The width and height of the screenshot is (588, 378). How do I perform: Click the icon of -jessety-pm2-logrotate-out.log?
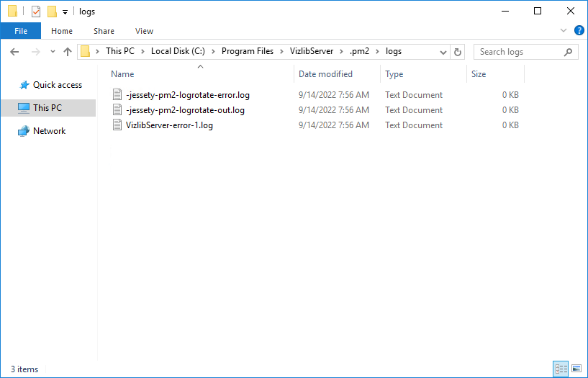[117, 110]
